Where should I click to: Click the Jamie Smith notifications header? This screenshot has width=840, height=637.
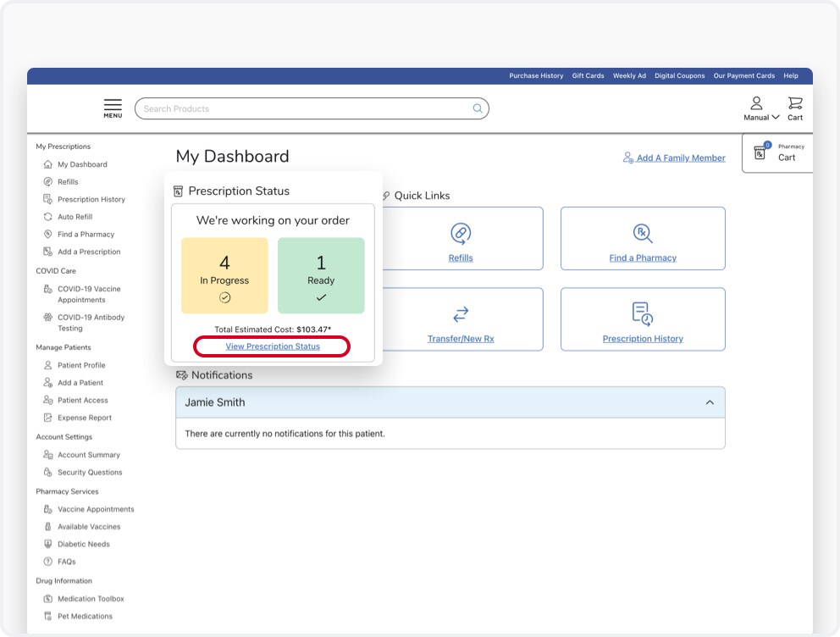click(450, 402)
